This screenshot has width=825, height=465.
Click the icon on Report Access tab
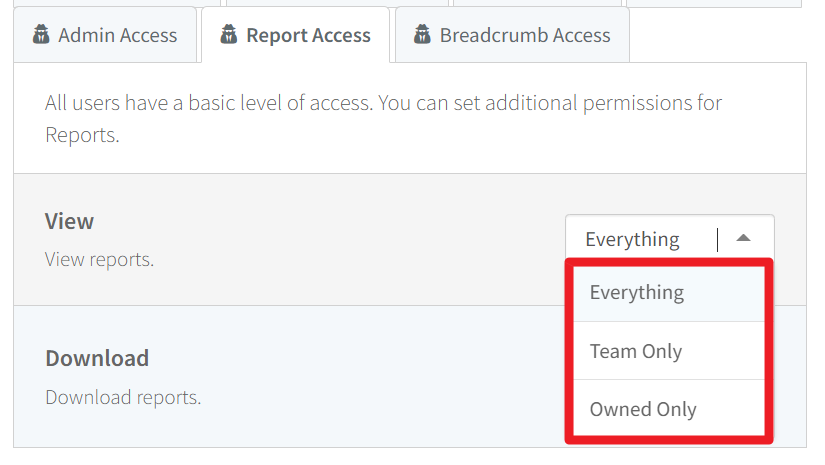tap(229, 35)
